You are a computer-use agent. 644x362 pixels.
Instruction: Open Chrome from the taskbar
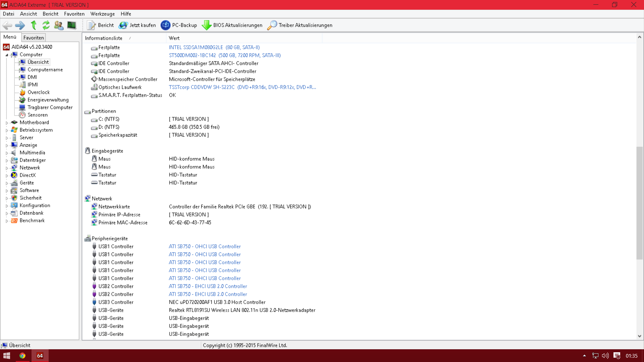pyautogui.click(x=22, y=356)
